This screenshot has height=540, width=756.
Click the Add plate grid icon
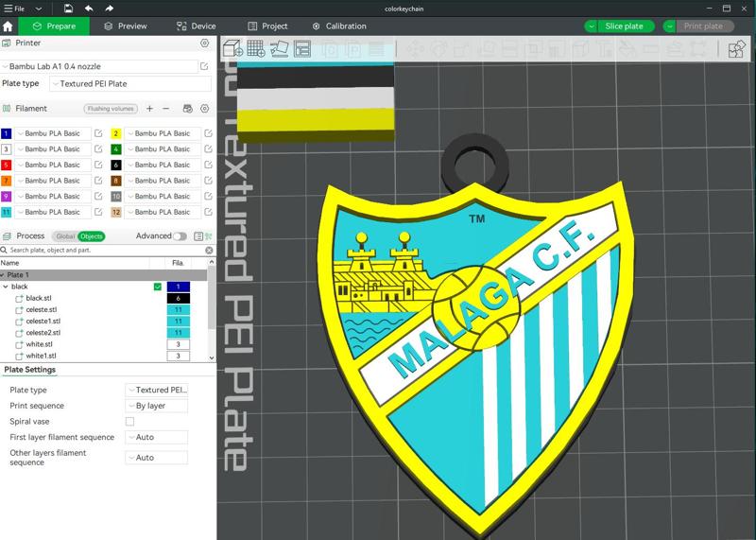pyautogui.click(x=255, y=49)
